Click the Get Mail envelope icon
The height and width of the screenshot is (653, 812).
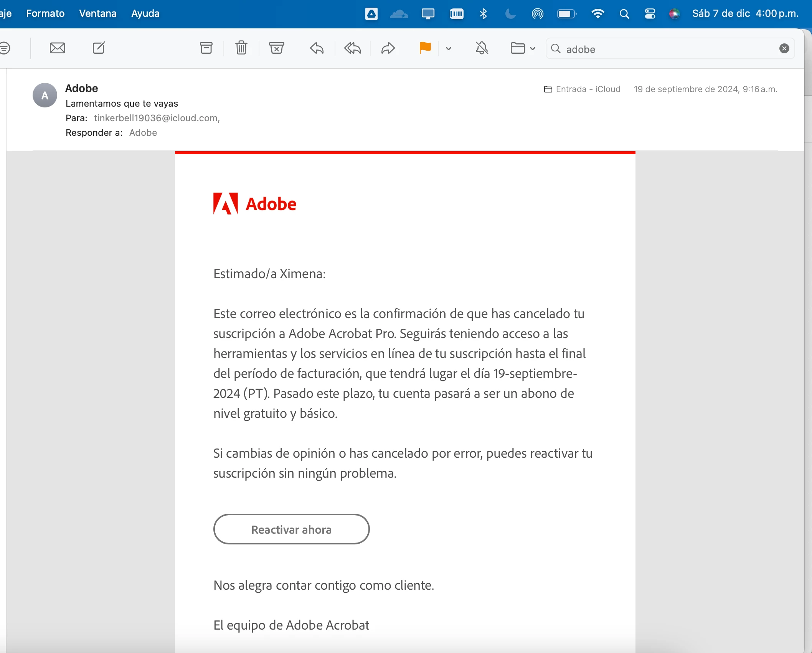click(x=58, y=48)
